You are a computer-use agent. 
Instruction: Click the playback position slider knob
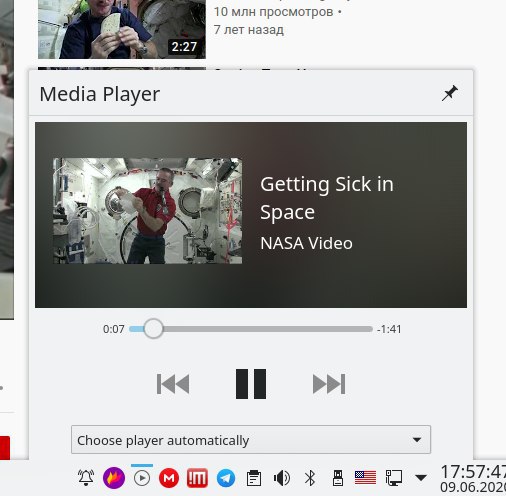click(x=153, y=329)
